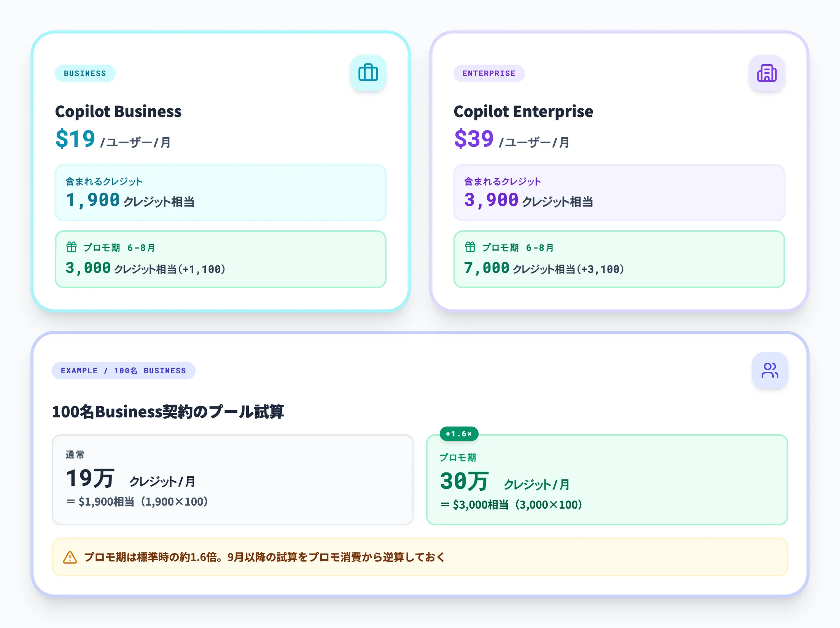Viewport: 840px width, 628px height.
Task: Click the building icon on Enterprise card
Action: 767,73
